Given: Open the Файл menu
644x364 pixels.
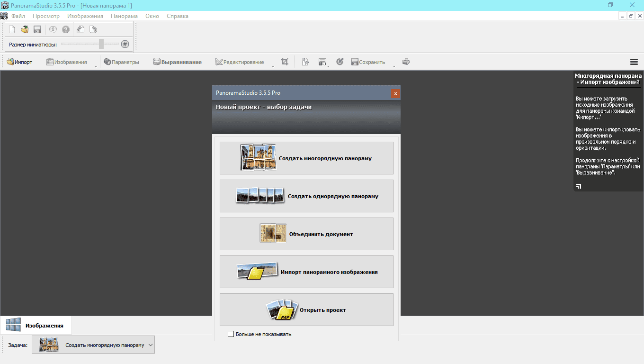Looking at the screenshot, I should pos(18,16).
